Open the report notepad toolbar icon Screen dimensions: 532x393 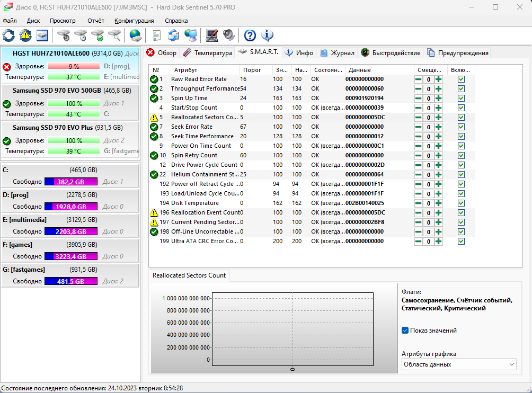(156, 35)
